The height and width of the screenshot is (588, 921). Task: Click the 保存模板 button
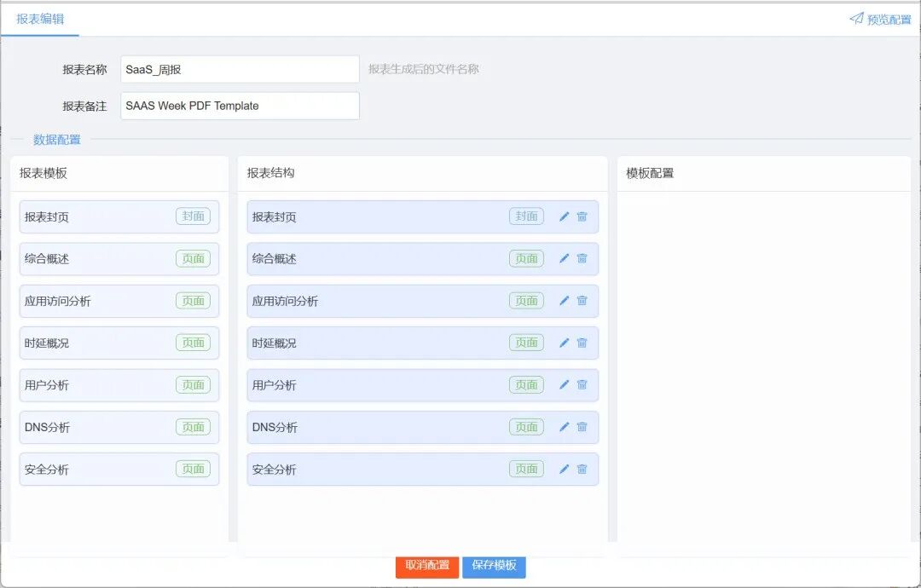pyautogui.click(x=493, y=567)
